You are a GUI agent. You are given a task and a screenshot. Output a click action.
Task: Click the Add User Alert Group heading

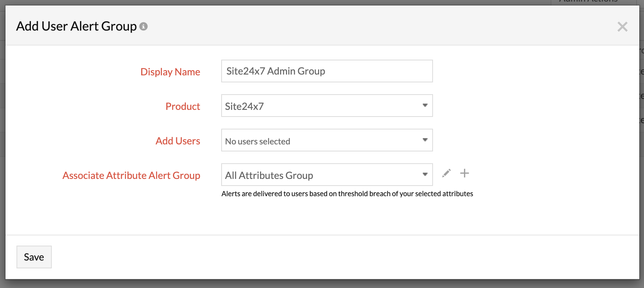76,26
